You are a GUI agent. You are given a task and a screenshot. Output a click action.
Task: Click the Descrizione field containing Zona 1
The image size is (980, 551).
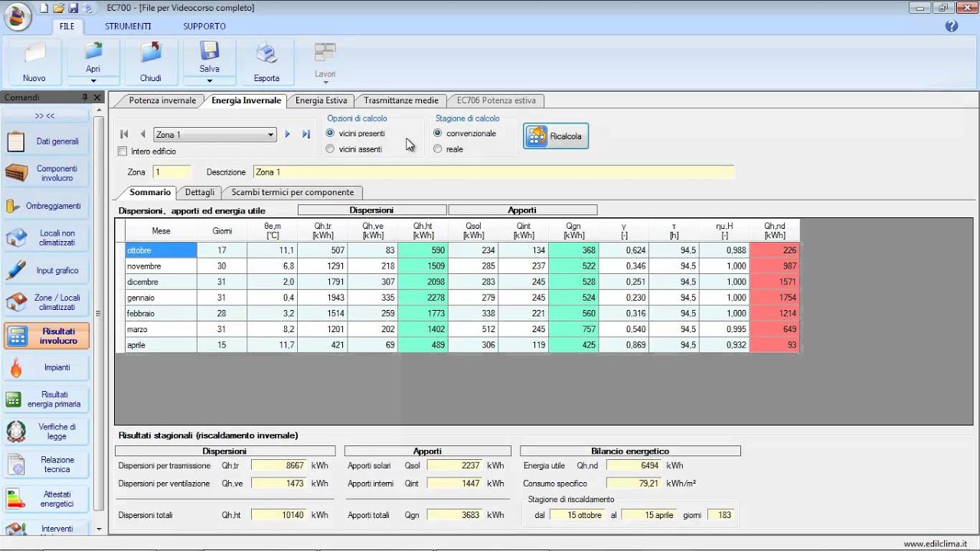click(494, 172)
